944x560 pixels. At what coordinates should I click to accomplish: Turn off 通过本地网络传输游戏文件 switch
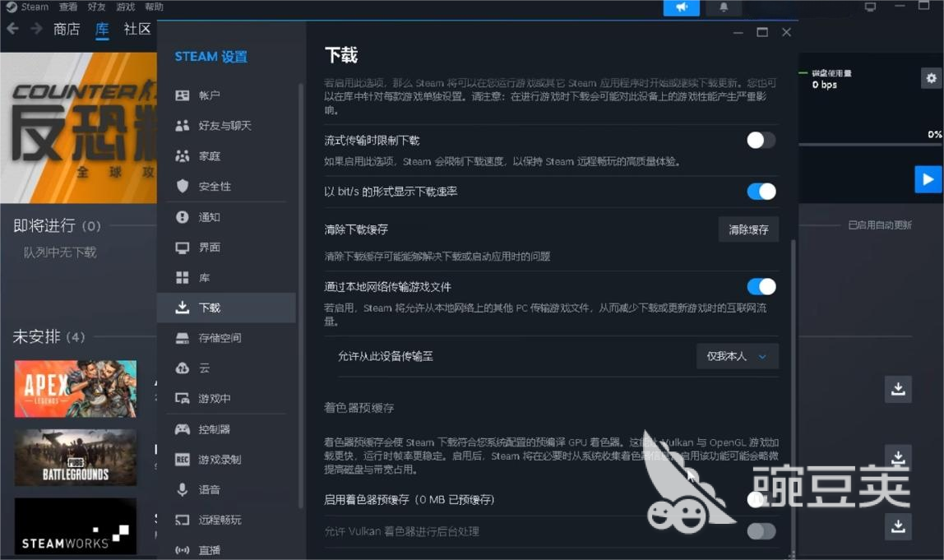(761, 287)
